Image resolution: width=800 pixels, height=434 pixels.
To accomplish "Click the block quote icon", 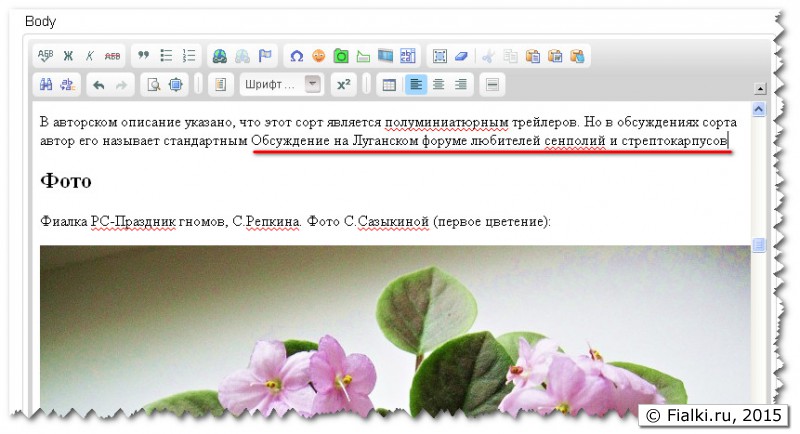I will click(144, 56).
